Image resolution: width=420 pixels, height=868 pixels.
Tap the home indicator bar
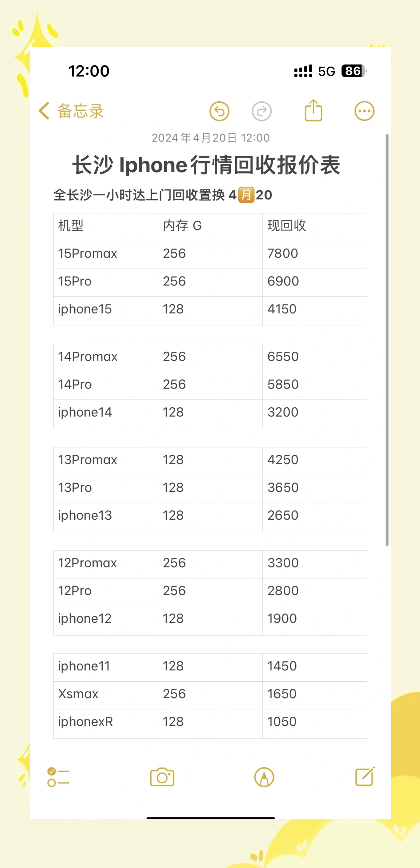point(211,817)
